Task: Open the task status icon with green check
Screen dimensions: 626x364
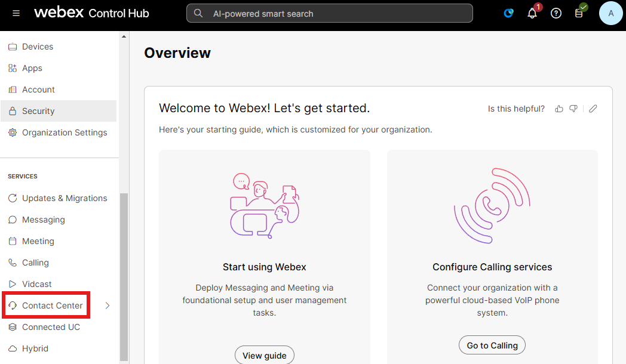Action: [579, 13]
